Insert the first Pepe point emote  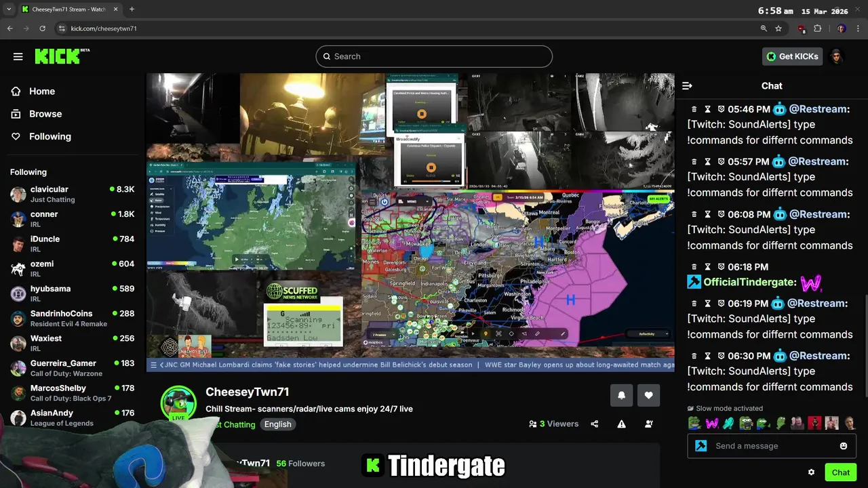coord(694,424)
